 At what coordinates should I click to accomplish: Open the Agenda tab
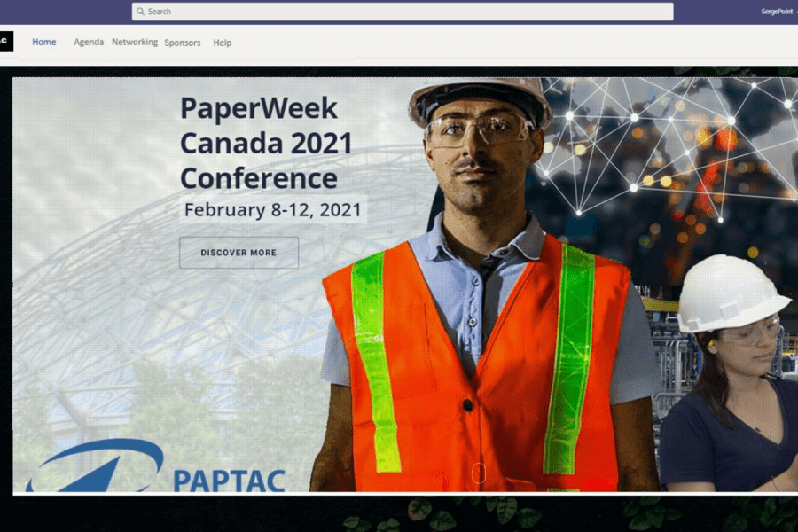pos(89,43)
